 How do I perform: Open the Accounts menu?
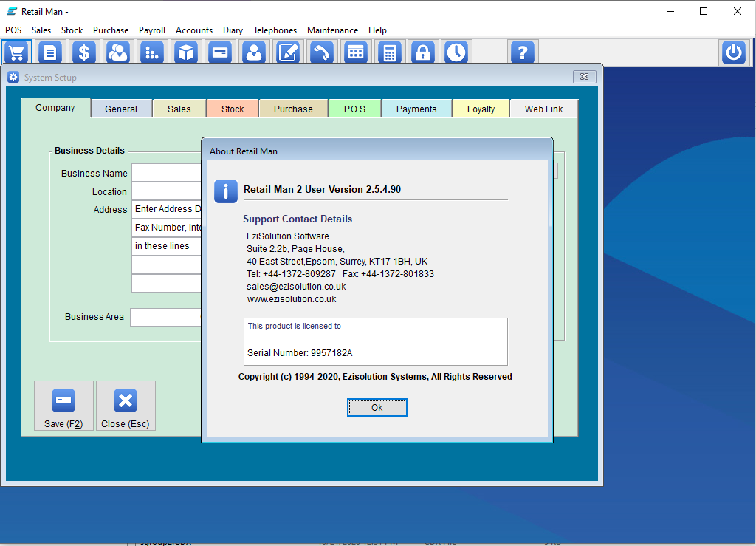click(194, 30)
